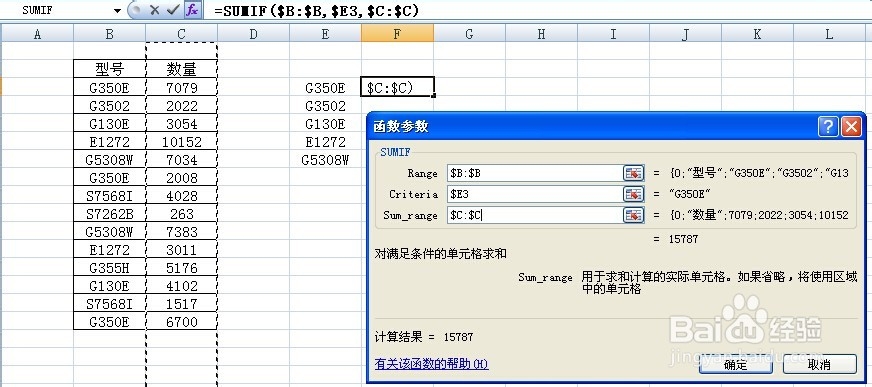The image size is (872, 387).
Task: Select the cell with quantity 3054
Action: click(x=181, y=123)
